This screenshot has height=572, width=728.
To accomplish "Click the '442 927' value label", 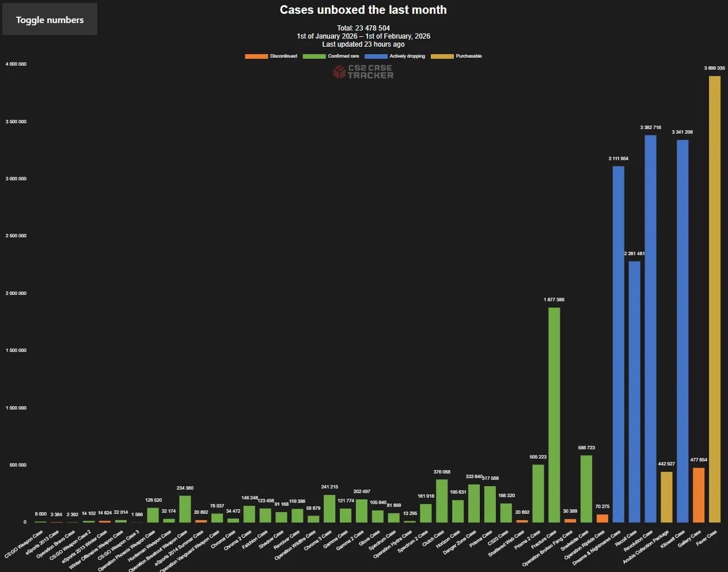I will [x=666, y=464].
